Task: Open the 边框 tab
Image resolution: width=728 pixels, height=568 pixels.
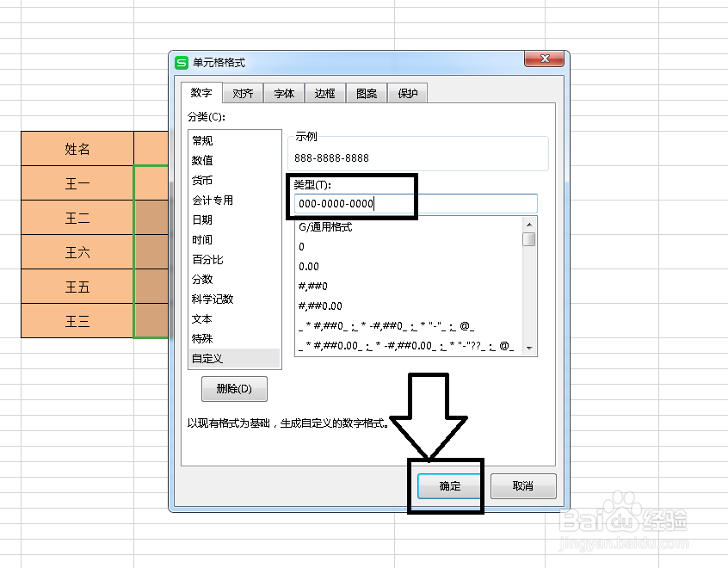Action: (324, 93)
